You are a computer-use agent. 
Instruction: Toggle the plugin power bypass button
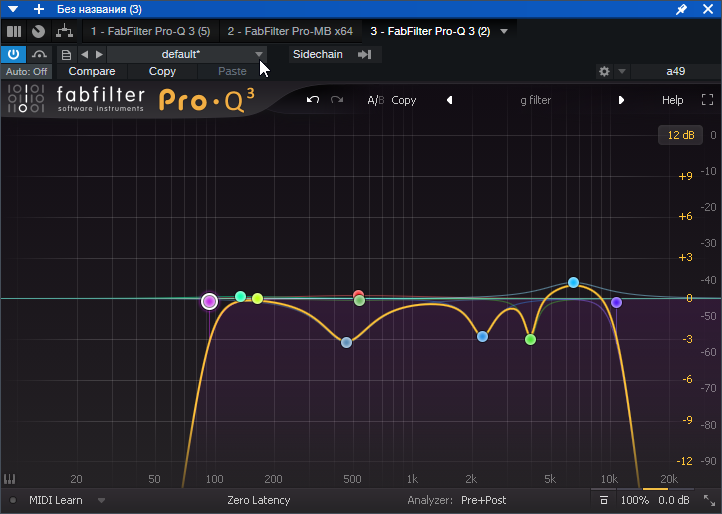click(x=13, y=54)
